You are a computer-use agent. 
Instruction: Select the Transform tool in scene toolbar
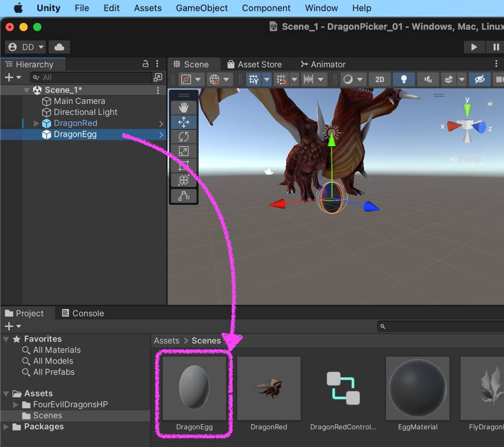pyautogui.click(x=184, y=181)
